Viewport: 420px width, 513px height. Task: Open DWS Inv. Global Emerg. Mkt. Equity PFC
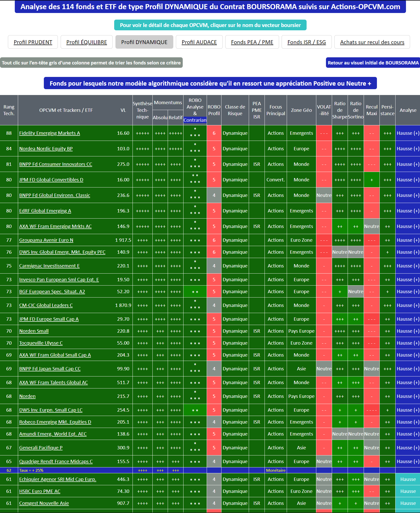[62, 252]
